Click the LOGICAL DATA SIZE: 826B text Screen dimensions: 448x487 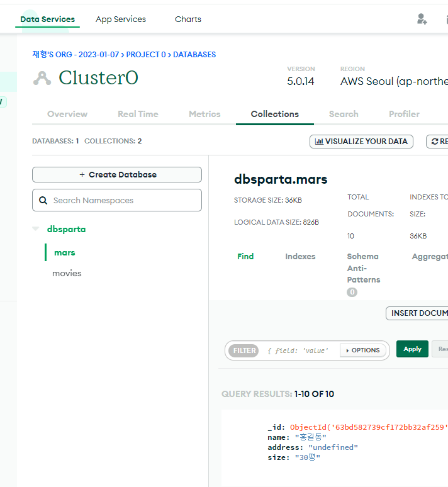(276, 222)
